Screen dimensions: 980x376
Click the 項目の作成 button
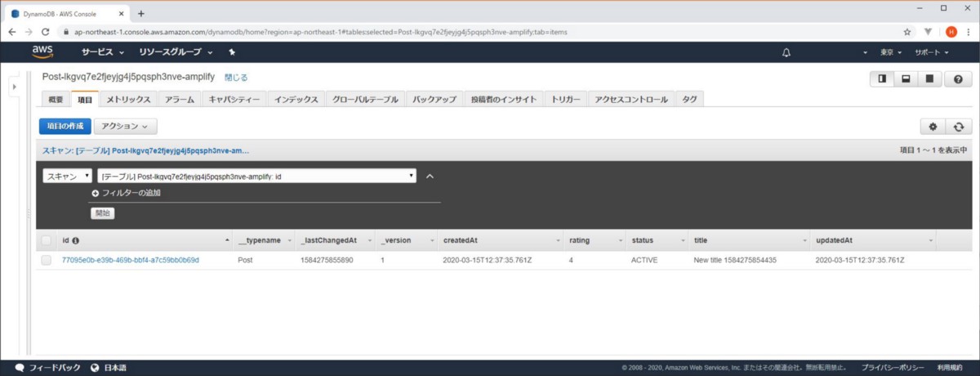point(65,127)
